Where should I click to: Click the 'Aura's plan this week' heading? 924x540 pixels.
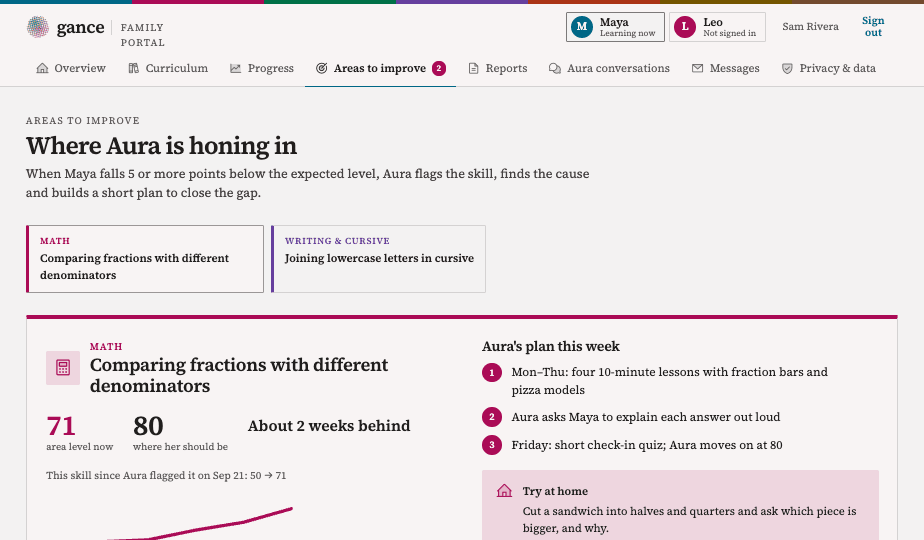[x=551, y=347]
